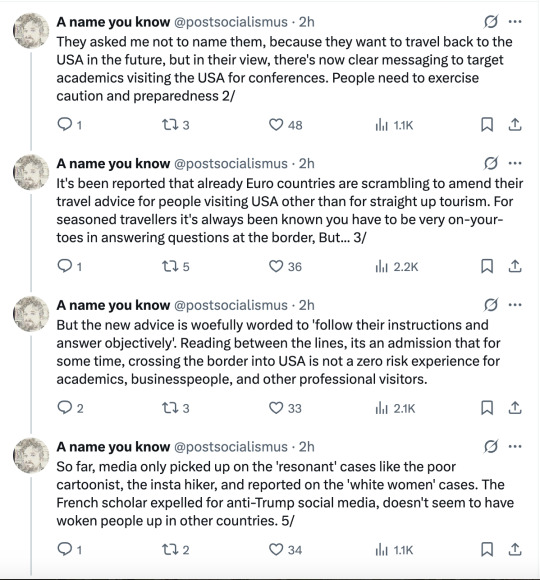View analytics showing 2.2K views

[396, 266]
